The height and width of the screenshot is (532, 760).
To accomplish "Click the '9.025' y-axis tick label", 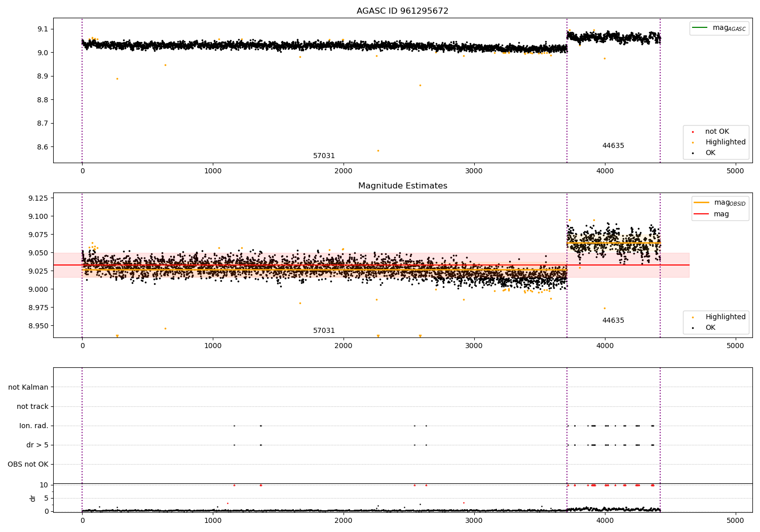I will (39, 272).
